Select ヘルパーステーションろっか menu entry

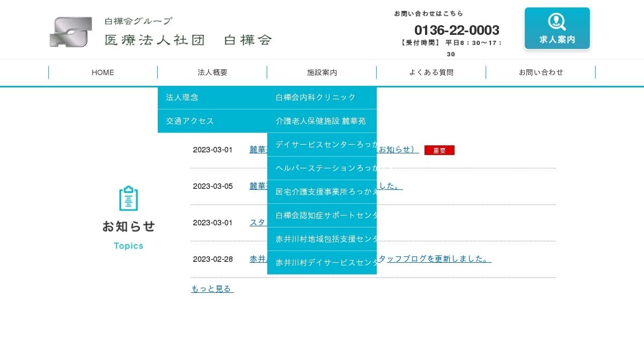322,168
